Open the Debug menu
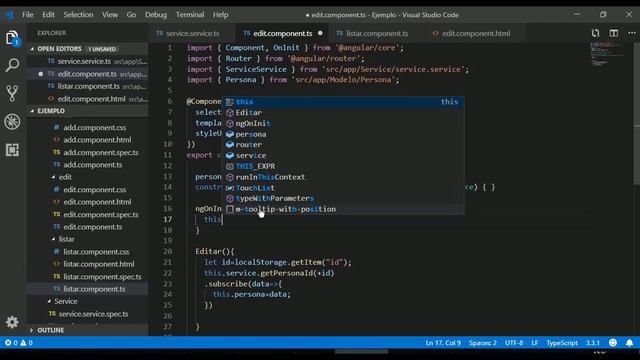 [156, 15]
